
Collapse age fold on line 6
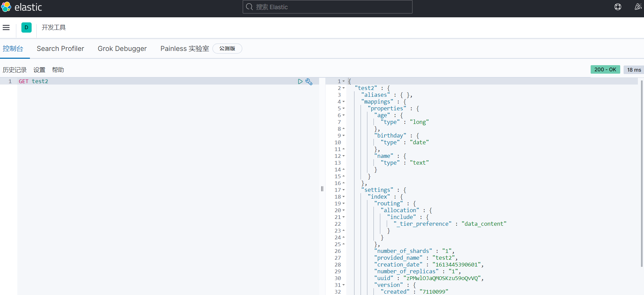point(344,115)
